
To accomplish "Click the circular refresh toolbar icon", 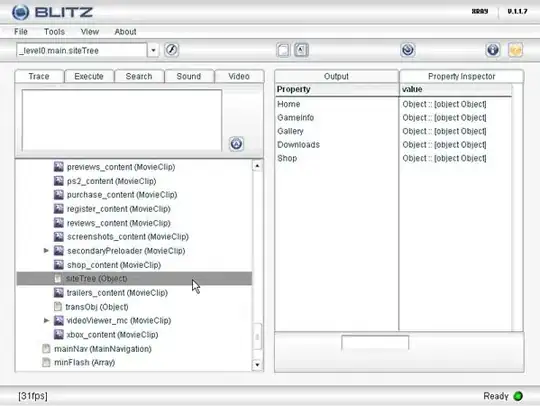I will 408,50.
